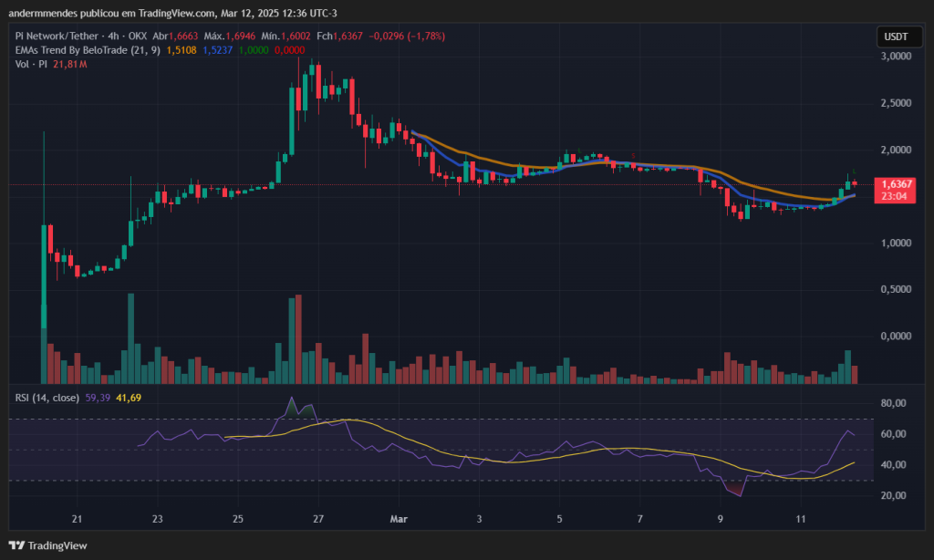Click the Máx. 1,6946 high value

(229, 36)
